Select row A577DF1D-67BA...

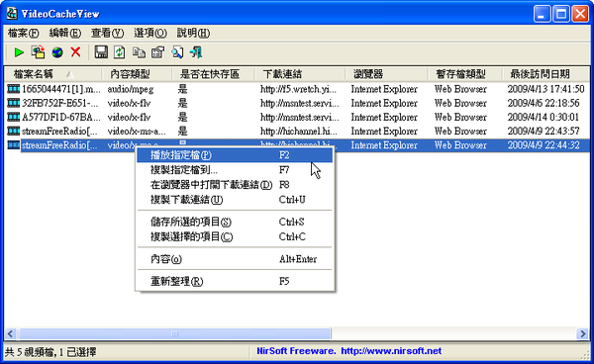[61, 117]
